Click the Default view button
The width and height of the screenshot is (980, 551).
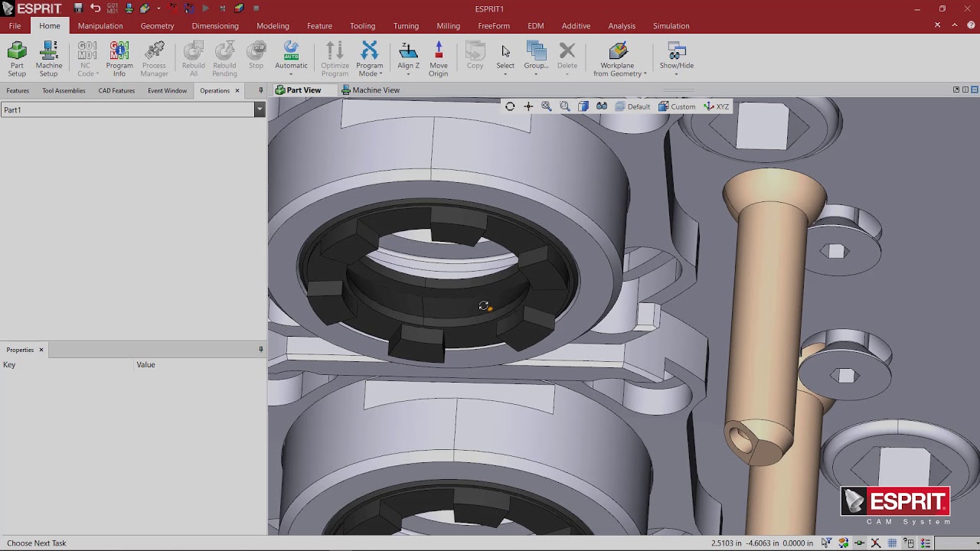click(632, 106)
